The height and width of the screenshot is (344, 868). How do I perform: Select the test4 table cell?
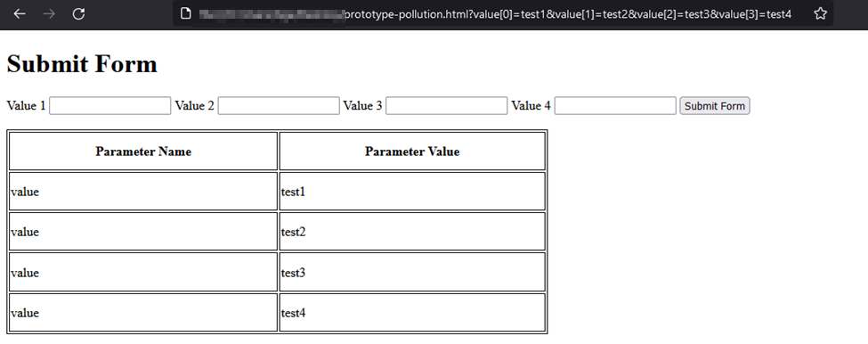412,313
